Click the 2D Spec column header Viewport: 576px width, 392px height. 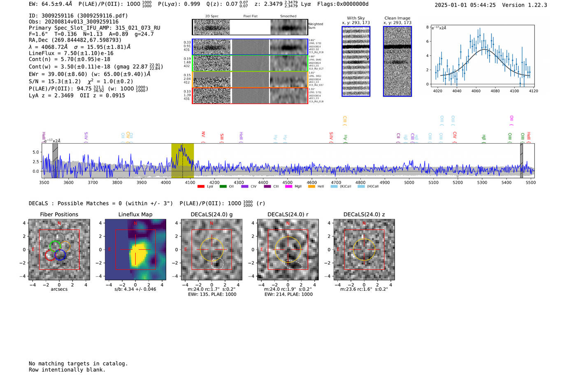(x=212, y=16)
